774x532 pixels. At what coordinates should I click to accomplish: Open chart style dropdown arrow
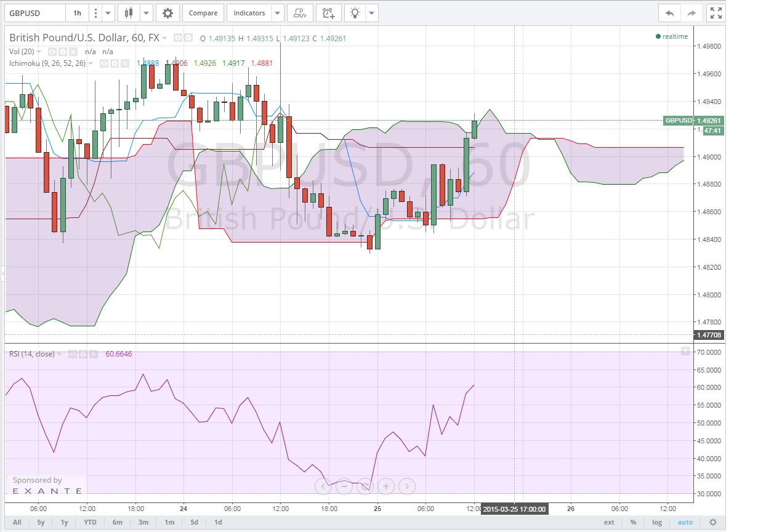point(146,13)
